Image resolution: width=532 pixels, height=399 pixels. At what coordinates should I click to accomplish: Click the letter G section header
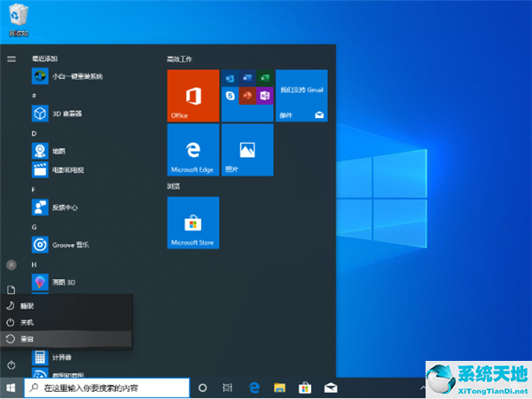pyautogui.click(x=34, y=227)
